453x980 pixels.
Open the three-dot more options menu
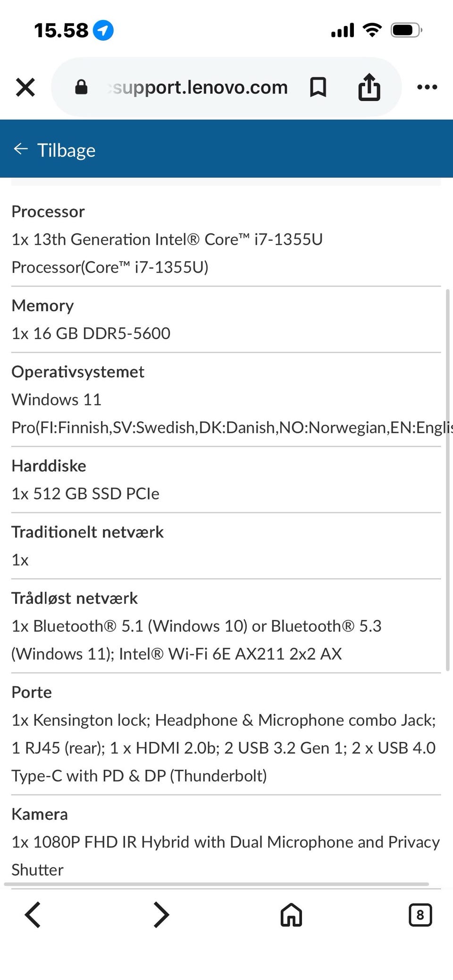point(427,87)
